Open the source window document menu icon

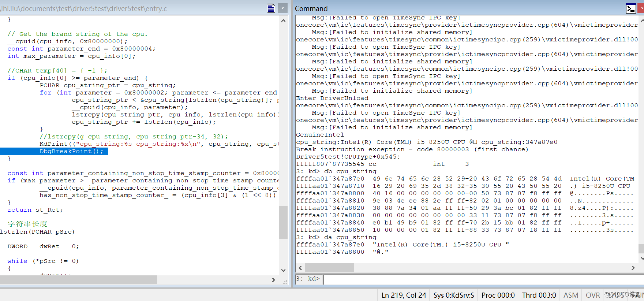pos(271,8)
